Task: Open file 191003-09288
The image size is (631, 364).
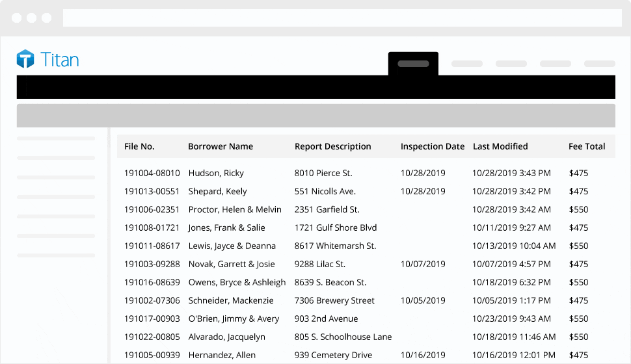Action: (152, 264)
